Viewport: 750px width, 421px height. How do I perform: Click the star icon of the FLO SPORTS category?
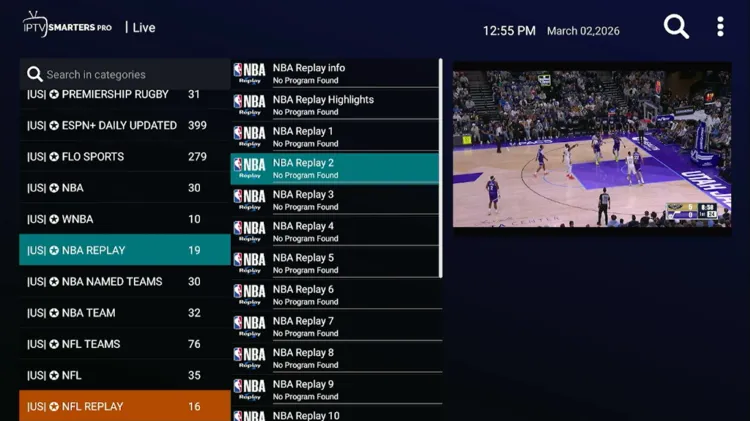(x=54, y=156)
